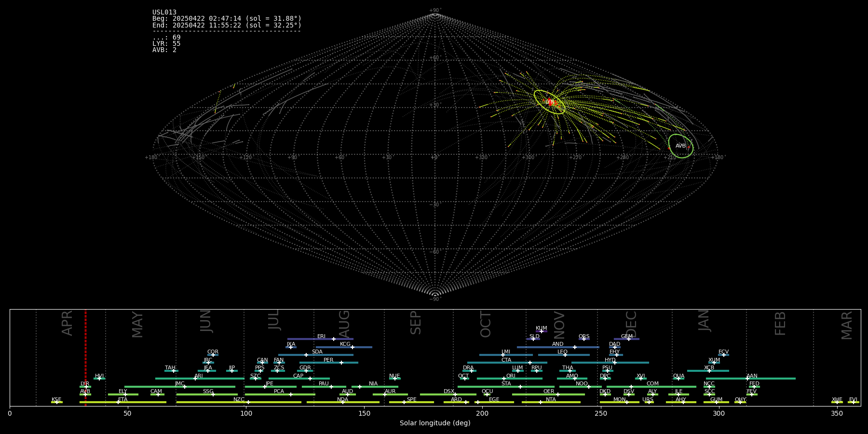Click the Beg: 20250422 02:47:14 line
The image size is (868, 434).
coord(227,19)
